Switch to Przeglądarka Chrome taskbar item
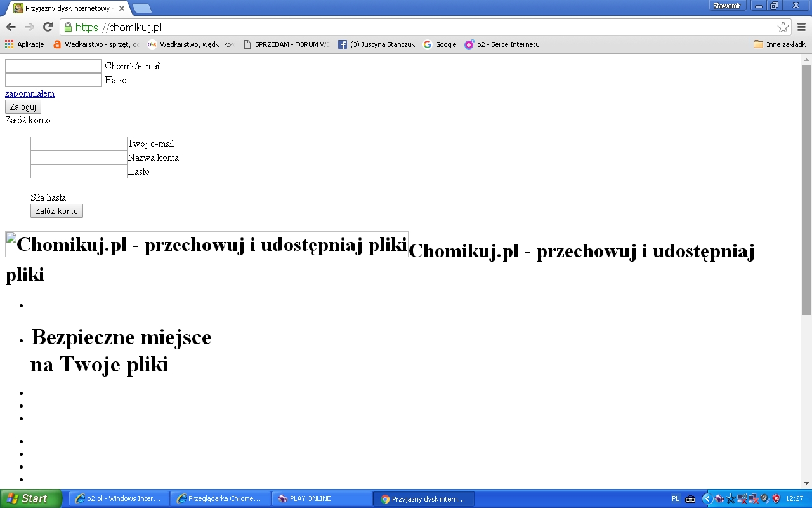The width and height of the screenshot is (812, 508). (220, 498)
